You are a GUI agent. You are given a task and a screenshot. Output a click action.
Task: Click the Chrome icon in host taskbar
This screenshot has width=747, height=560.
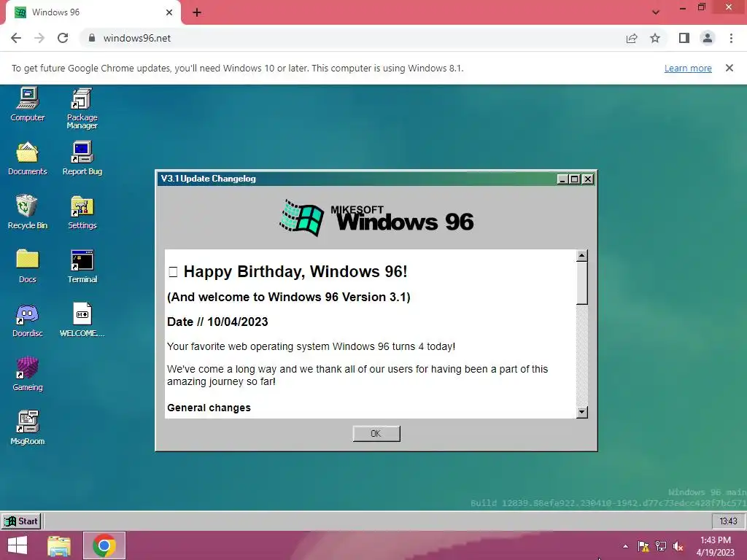(x=104, y=545)
